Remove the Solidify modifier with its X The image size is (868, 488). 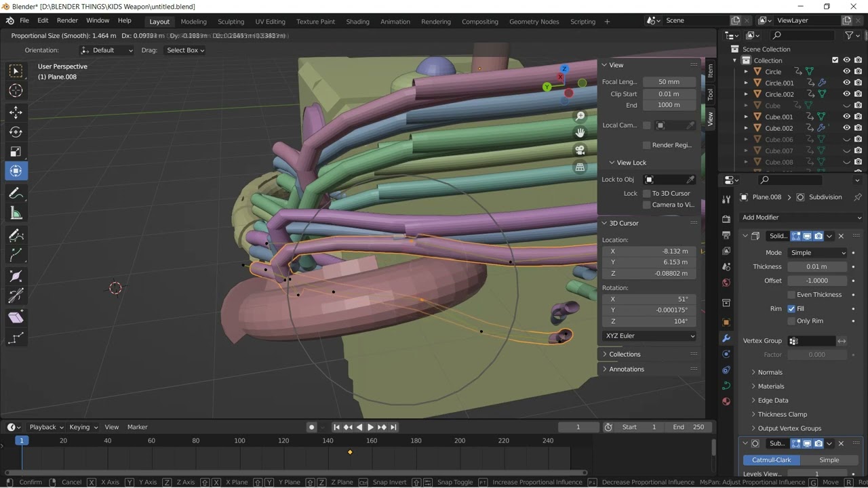[x=841, y=236]
